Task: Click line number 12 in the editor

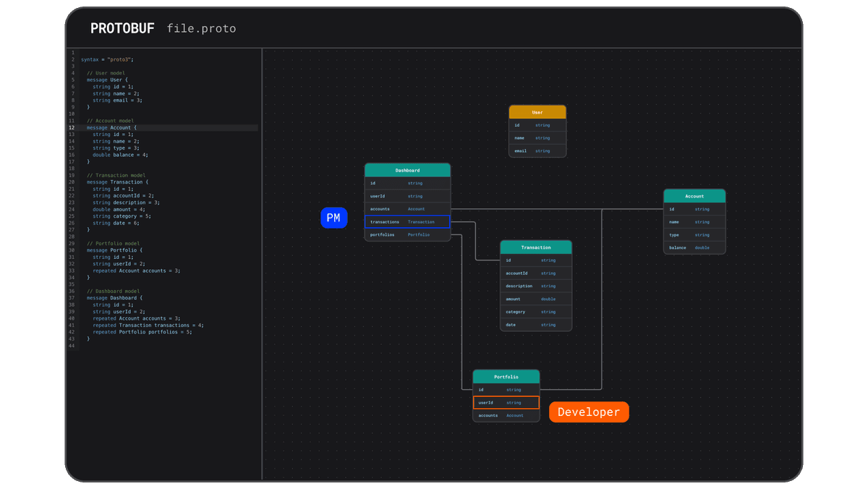Action: (72, 127)
